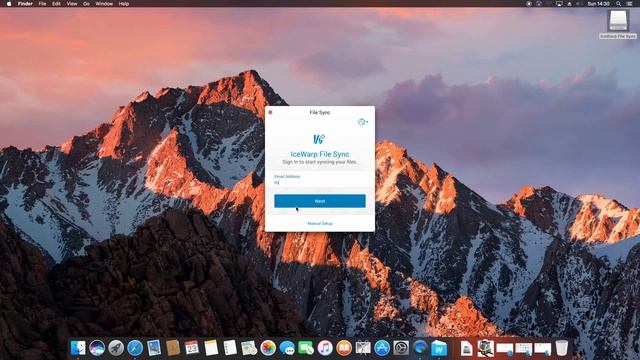640x360 pixels.
Task: Open Contacts from the Dock
Action: click(x=173, y=348)
